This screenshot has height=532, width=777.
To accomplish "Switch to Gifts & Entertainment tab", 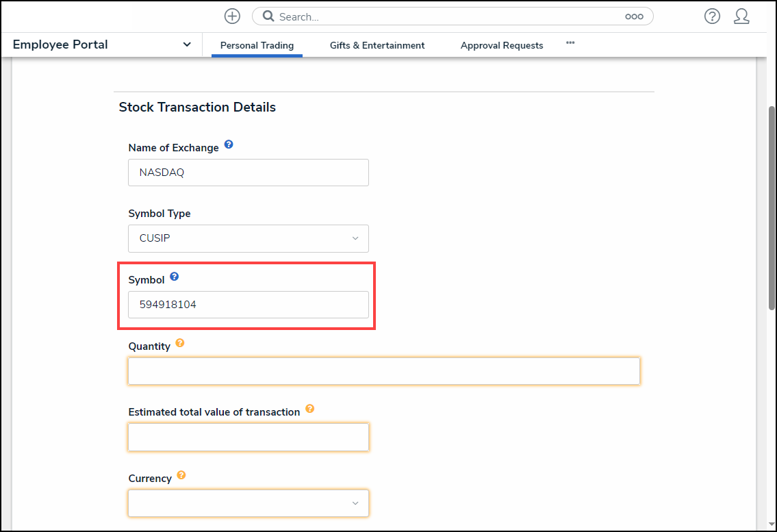I will (x=377, y=45).
